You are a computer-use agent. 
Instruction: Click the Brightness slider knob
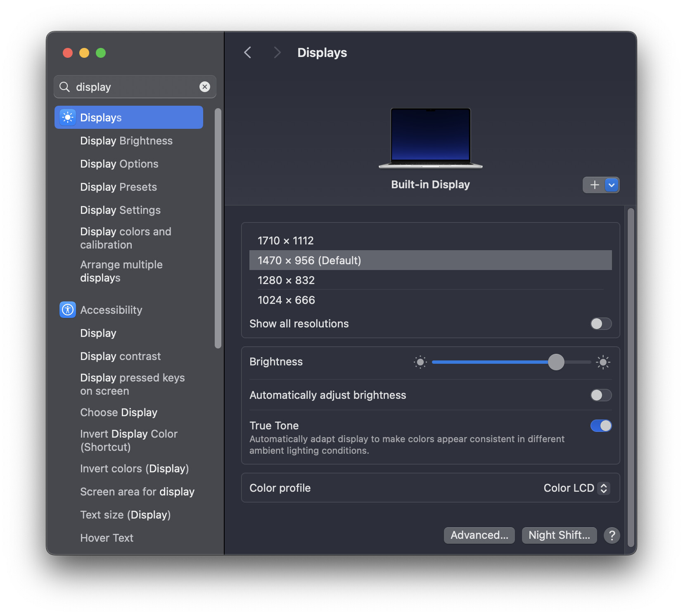(556, 362)
